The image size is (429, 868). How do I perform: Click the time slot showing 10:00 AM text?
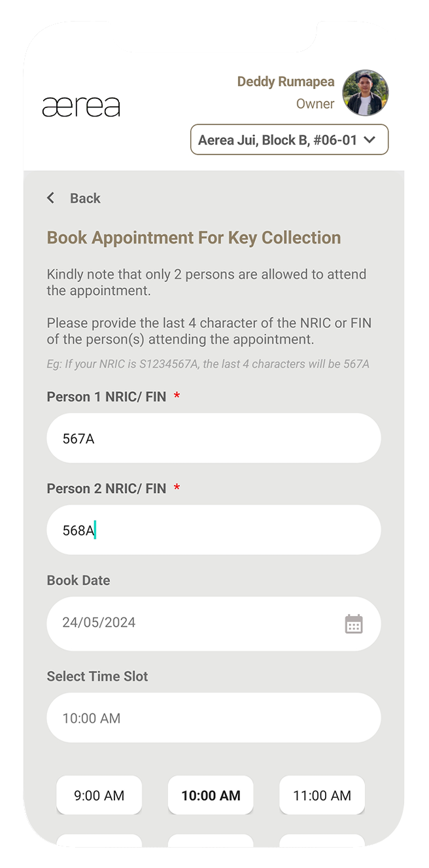(89, 717)
